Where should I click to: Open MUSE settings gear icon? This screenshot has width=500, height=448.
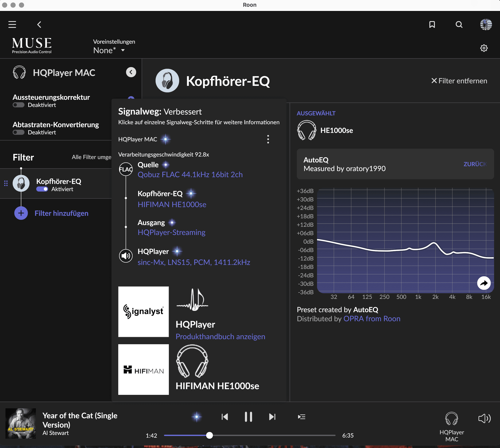484,48
